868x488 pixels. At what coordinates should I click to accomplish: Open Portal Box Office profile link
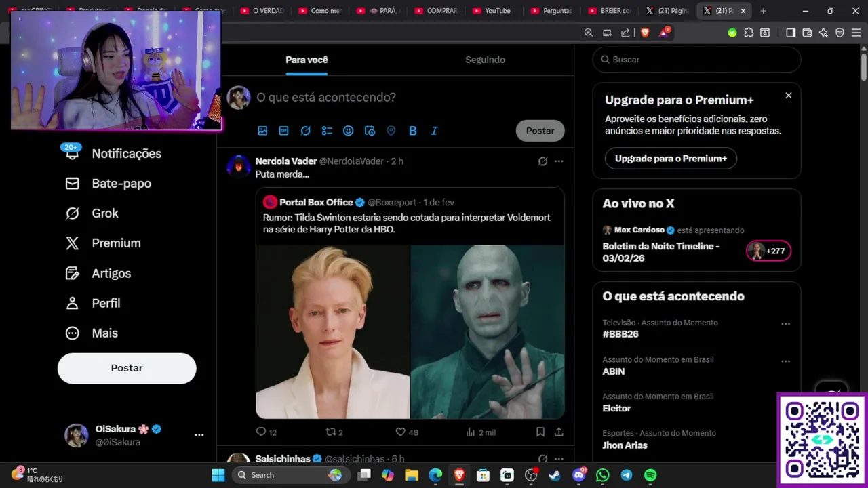(316, 203)
